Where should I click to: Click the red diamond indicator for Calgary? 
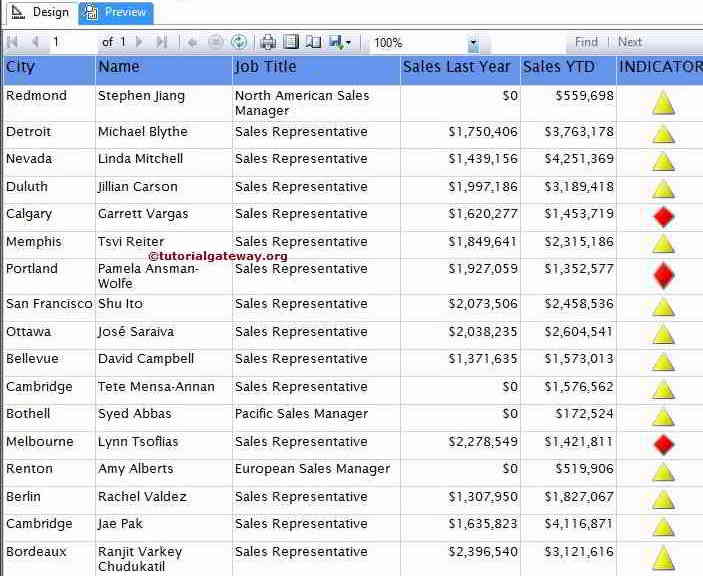pos(663,216)
